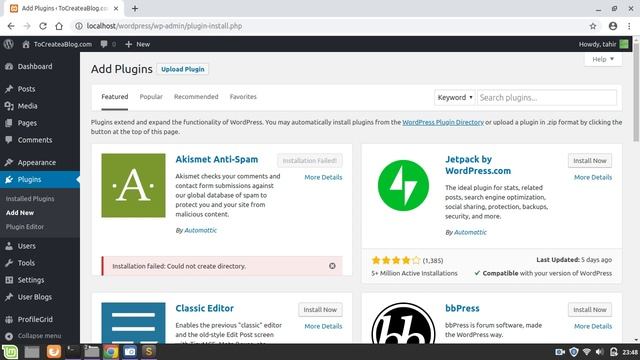
Task: Open Automattic author link under Akismet
Action: 200,231
